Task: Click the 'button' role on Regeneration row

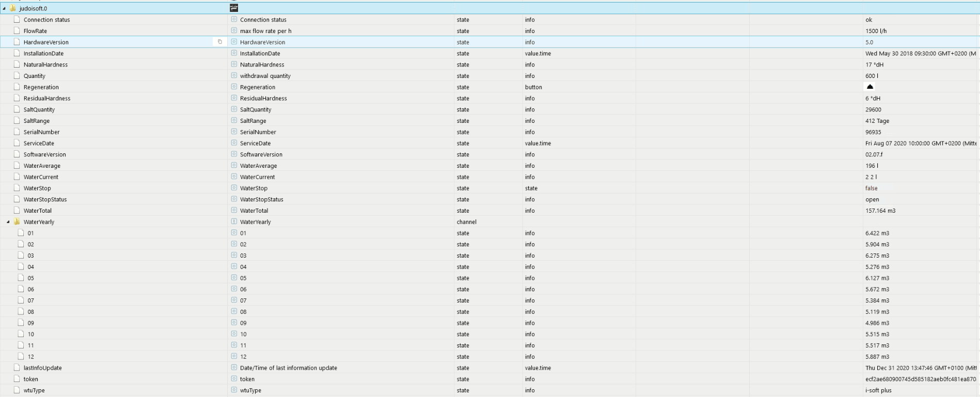Action: coord(533,87)
